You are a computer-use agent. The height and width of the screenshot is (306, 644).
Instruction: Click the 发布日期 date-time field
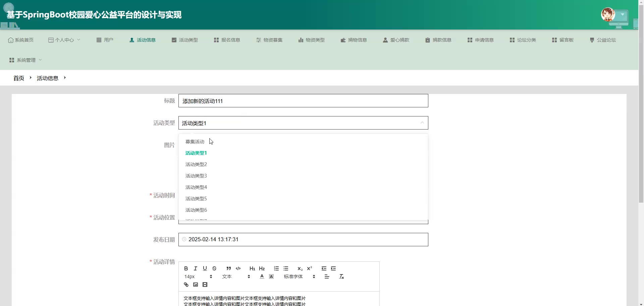pyautogui.click(x=303, y=240)
